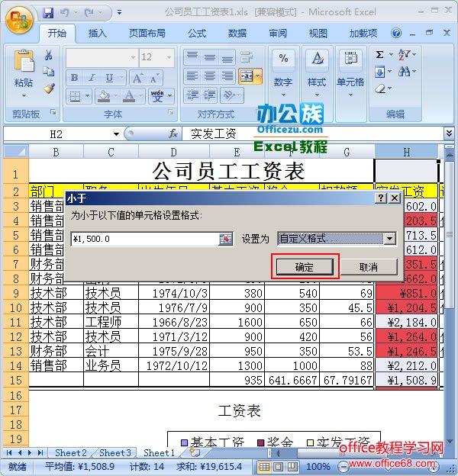Decrease font size with the small A
Viewport: 458px width, 476px height.
point(153,79)
